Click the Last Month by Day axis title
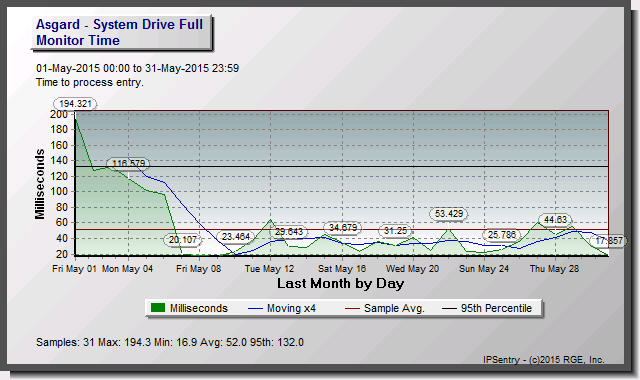Viewport: 640px width, 380px height. (x=340, y=283)
